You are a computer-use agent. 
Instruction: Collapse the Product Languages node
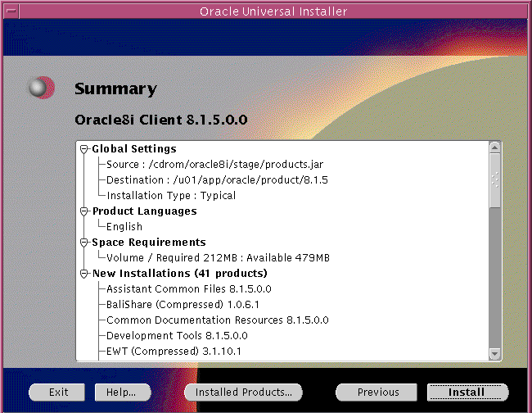coord(83,211)
